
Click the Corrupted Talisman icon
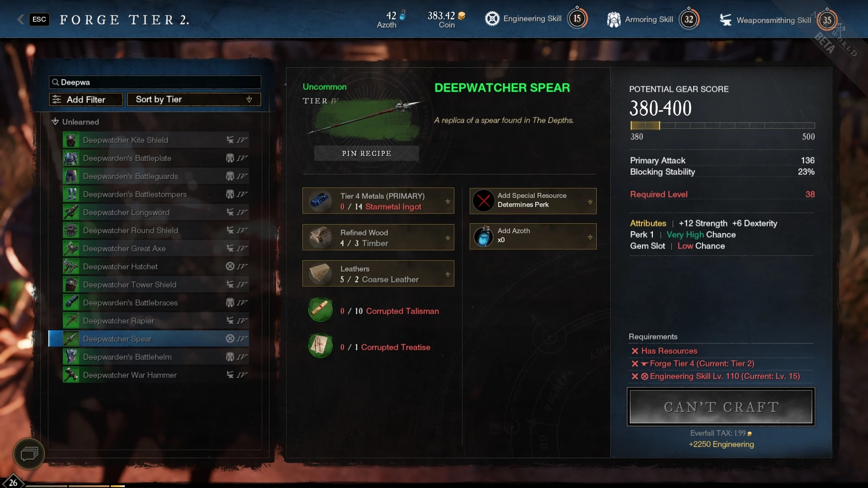[320, 310]
